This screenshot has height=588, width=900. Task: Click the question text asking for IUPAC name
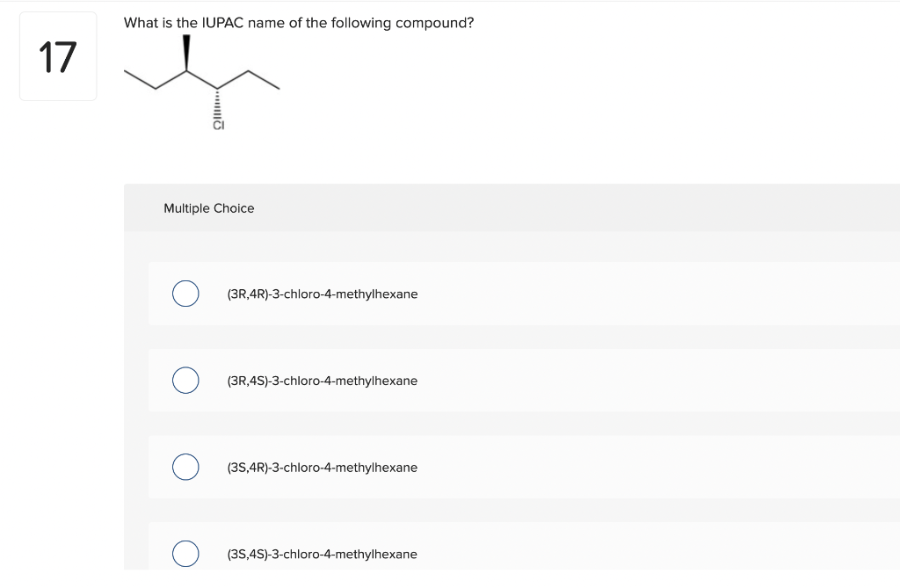pyautogui.click(x=299, y=23)
